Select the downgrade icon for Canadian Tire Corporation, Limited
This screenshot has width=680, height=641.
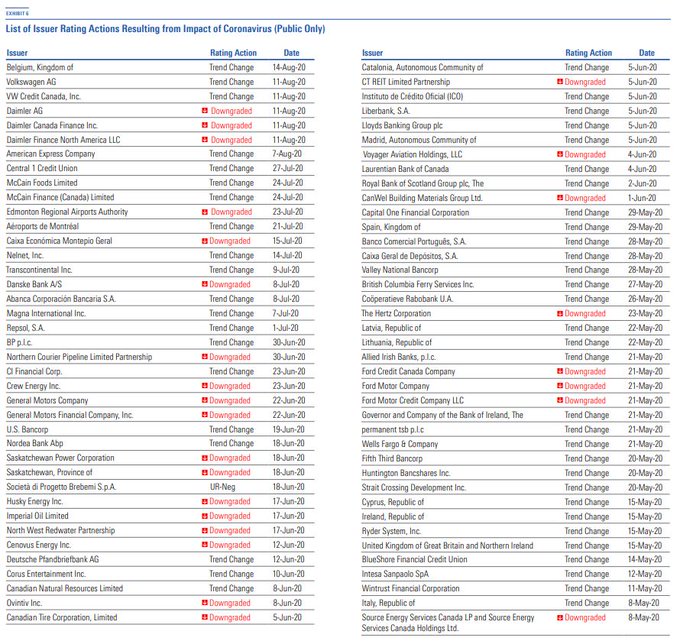click(205, 617)
